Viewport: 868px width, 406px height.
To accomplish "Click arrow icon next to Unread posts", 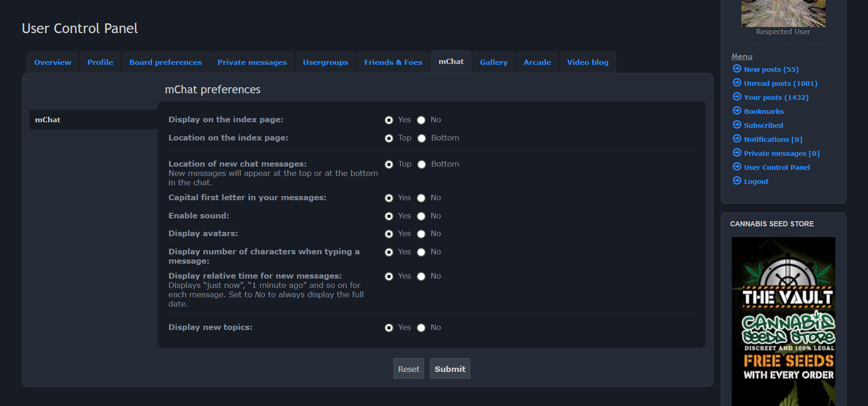I will 737,83.
